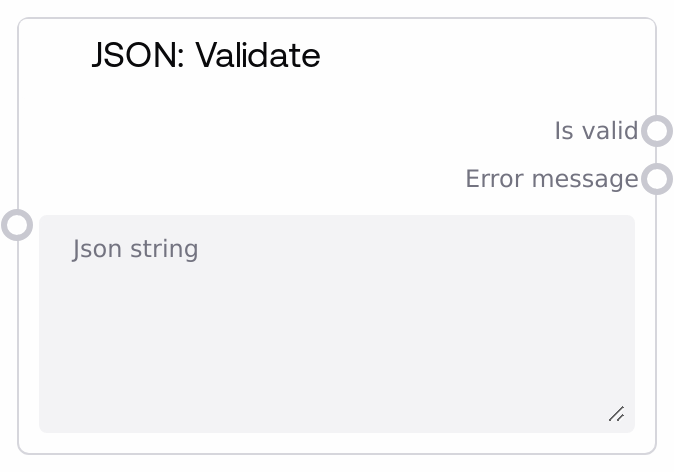Start a connection from Is valid connector
This screenshot has width=674, height=472.
[x=656, y=131]
